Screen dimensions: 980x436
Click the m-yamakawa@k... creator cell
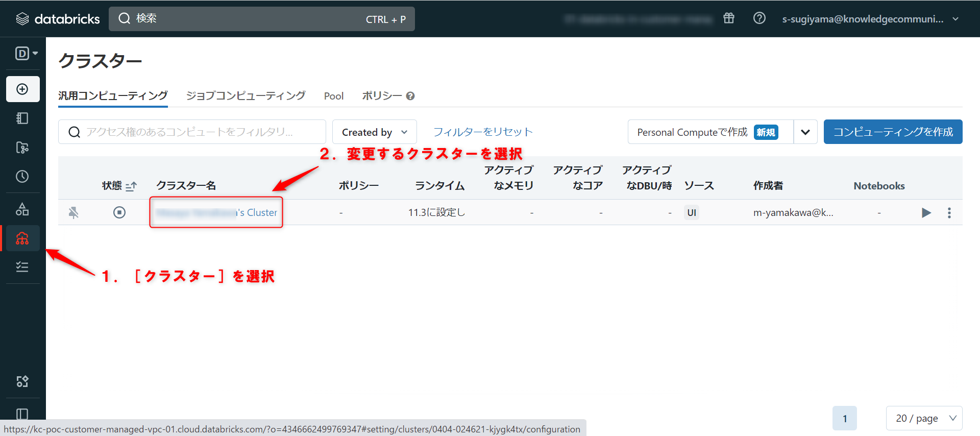pos(793,212)
